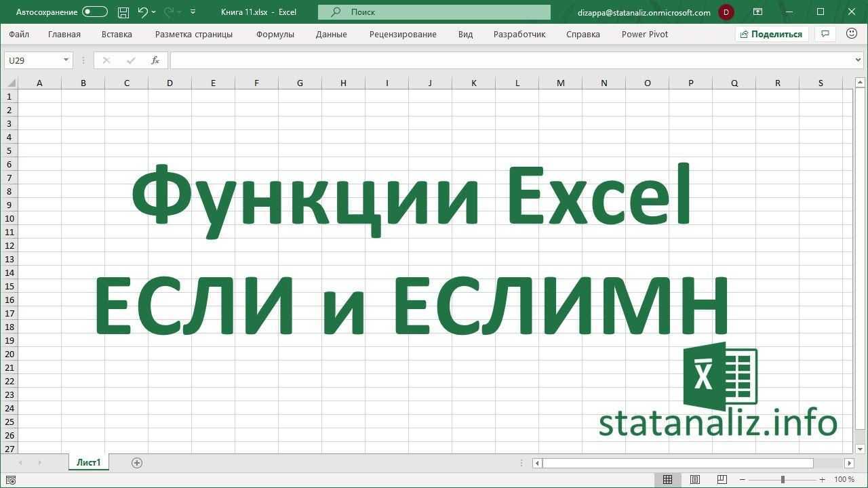Click the Name Box showing U29

click(33, 60)
